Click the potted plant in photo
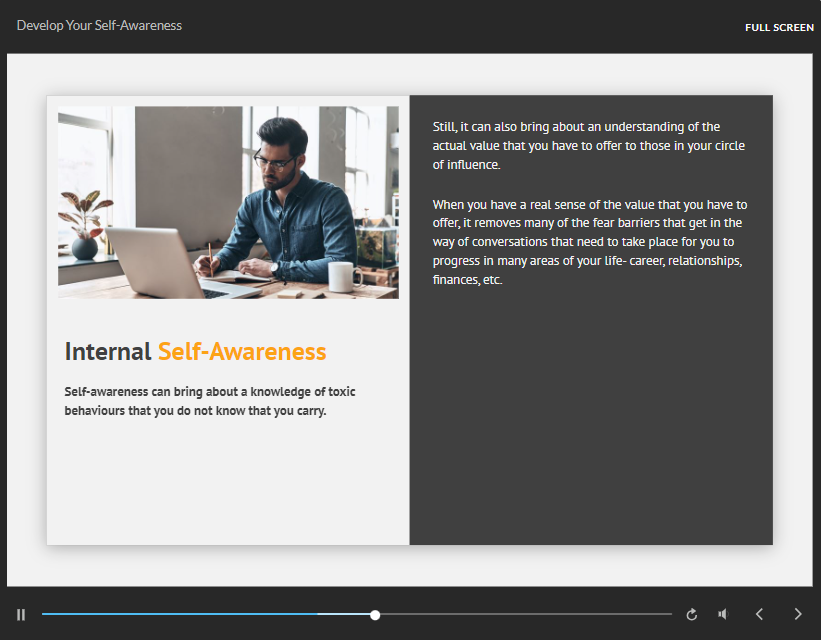The height and width of the screenshot is (640, 821). [86, 225]
